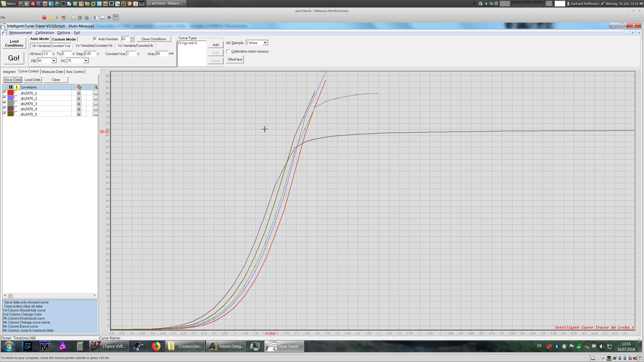Click the emphasize warning column header icon
The height and width of the screenshot is (362, 644).
[17, 87]
